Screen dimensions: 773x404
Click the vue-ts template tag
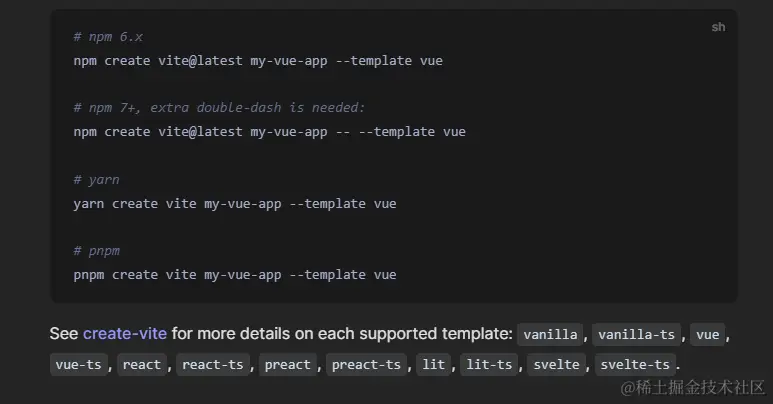pos(79,365)
